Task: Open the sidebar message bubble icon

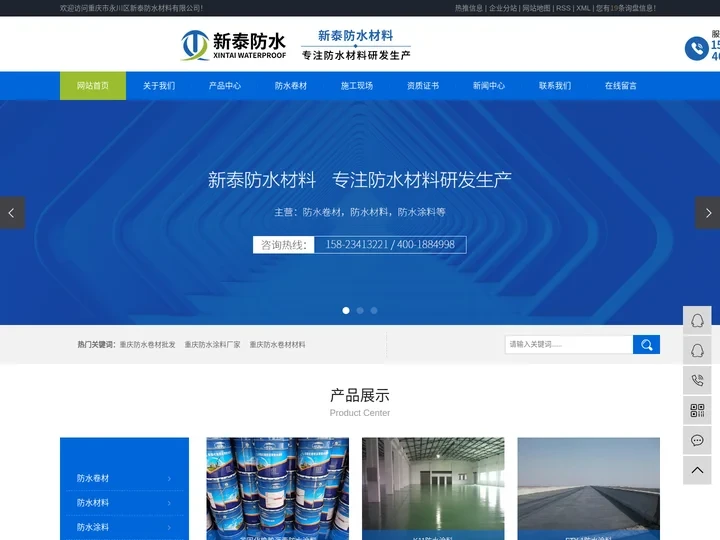Action: (697, 440)
